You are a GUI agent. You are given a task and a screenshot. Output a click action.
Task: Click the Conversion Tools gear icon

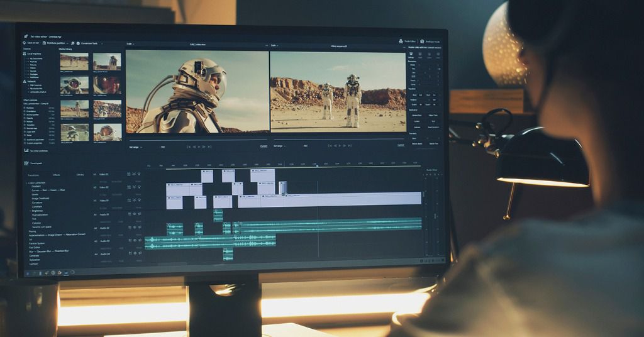click(78, 43)
